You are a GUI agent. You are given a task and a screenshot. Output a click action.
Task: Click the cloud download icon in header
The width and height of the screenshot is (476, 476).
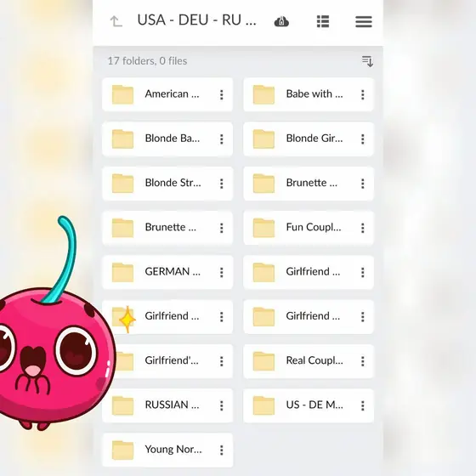pos(281,21)
